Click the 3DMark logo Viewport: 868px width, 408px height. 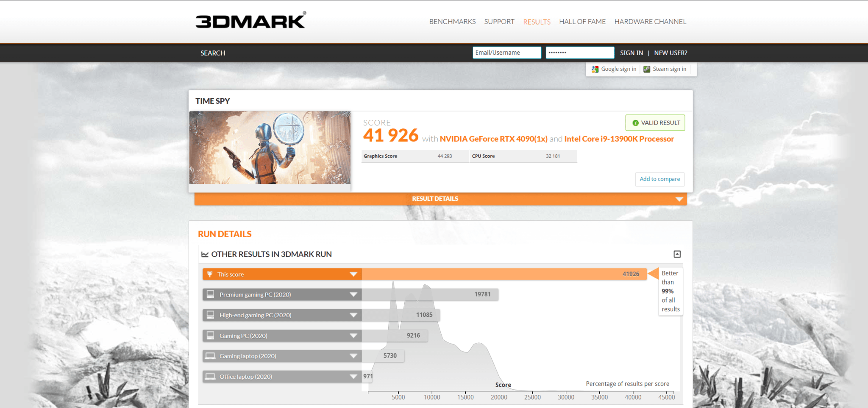pyautogui.click(x=250, y=20)
